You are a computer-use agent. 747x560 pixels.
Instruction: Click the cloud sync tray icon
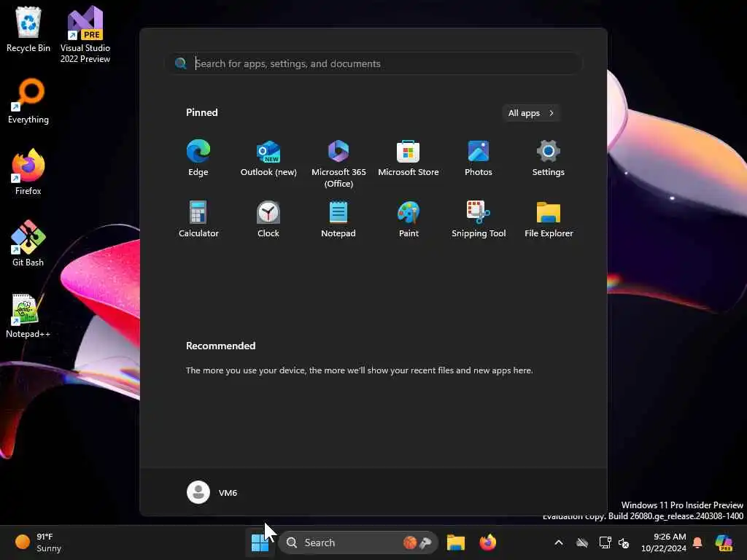pyautogui.click(x=581, y=542)
